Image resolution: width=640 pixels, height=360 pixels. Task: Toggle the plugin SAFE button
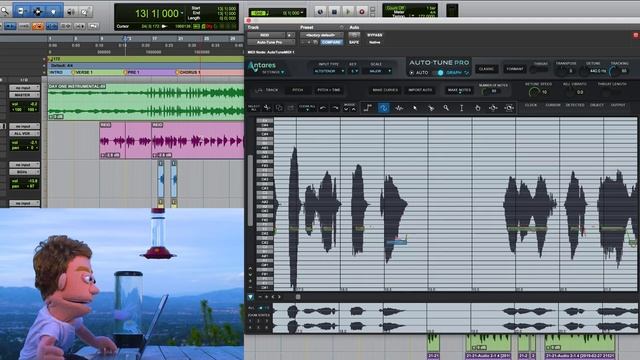point(354,42)
